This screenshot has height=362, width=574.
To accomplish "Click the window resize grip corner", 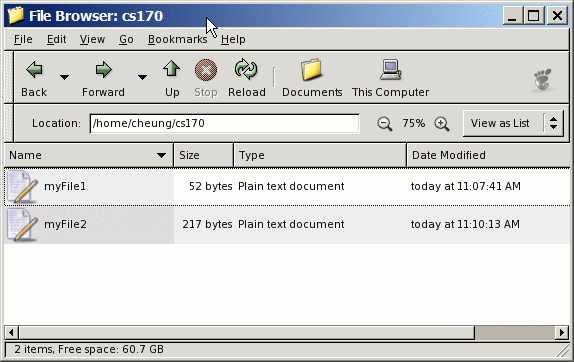I will click(x=563, y=350).
